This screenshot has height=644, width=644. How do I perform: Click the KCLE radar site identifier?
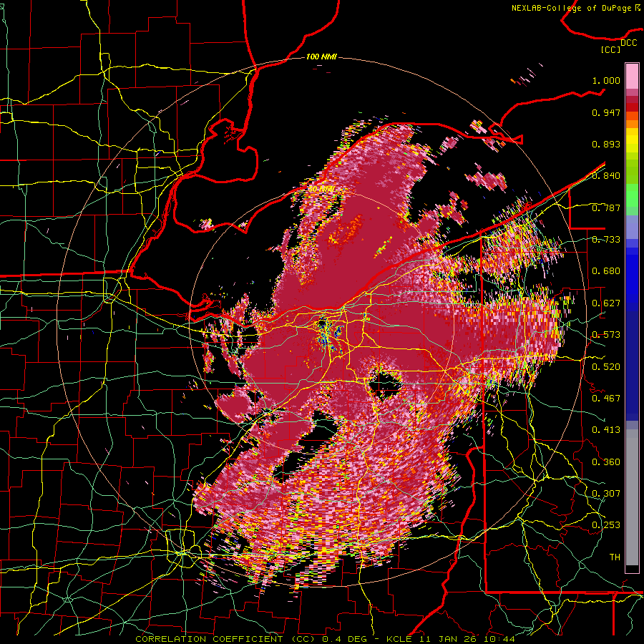click(399, 639)
